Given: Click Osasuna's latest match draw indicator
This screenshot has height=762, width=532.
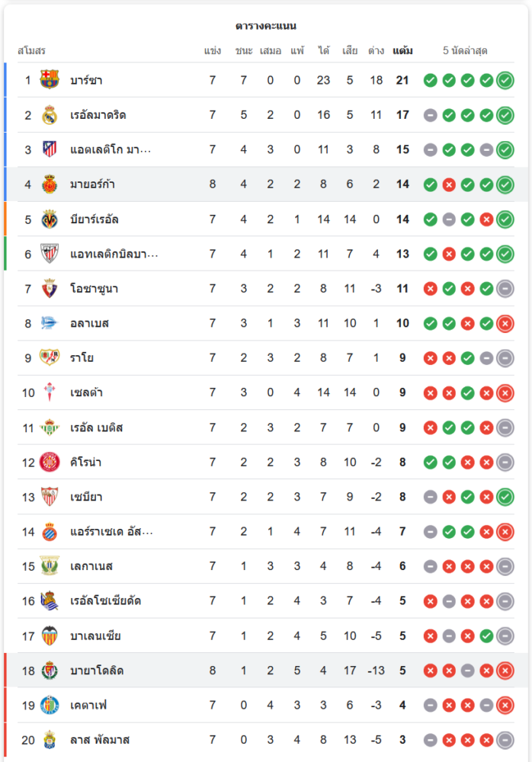Looking at the screenshot, I should point(505,289).
